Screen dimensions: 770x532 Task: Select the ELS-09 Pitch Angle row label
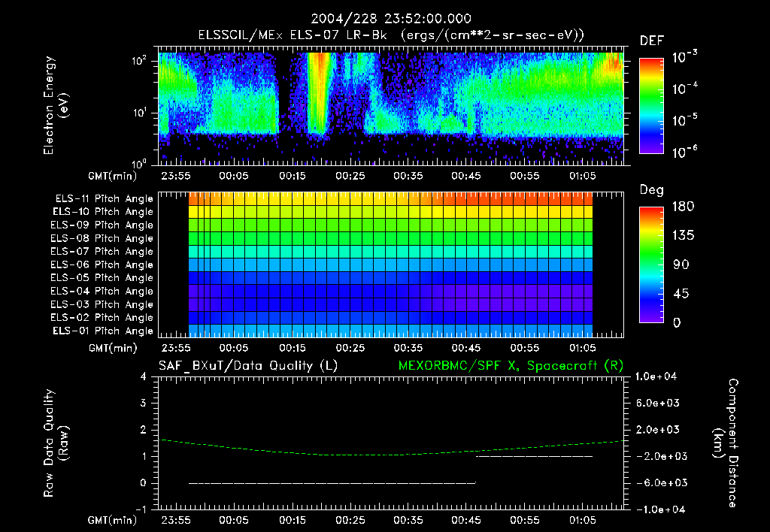coord(102,225)
